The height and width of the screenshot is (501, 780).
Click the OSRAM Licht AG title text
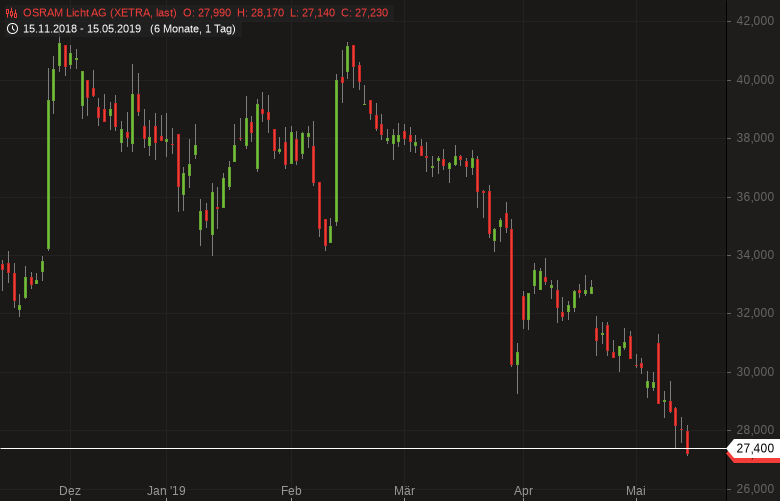[x=99, y=13]
